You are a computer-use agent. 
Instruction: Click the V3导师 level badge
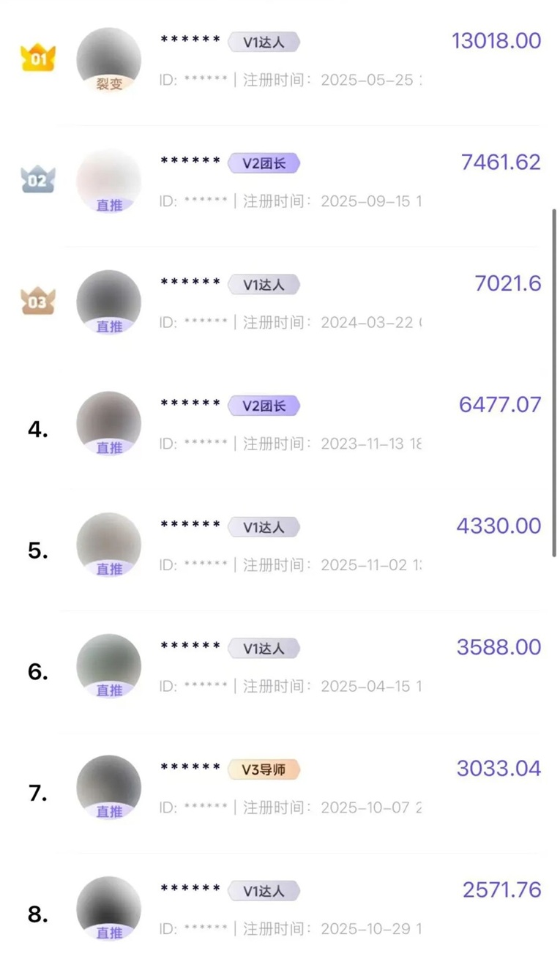click(264, 769)
